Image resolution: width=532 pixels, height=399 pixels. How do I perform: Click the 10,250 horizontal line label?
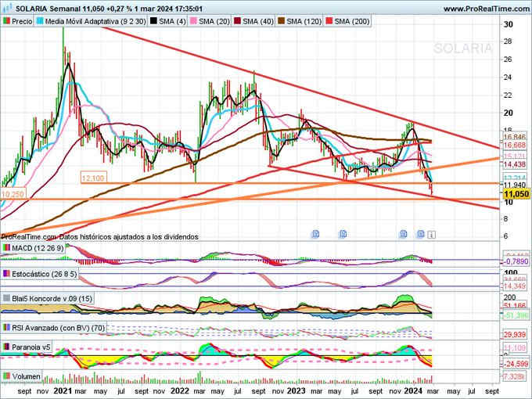point(13,194)
